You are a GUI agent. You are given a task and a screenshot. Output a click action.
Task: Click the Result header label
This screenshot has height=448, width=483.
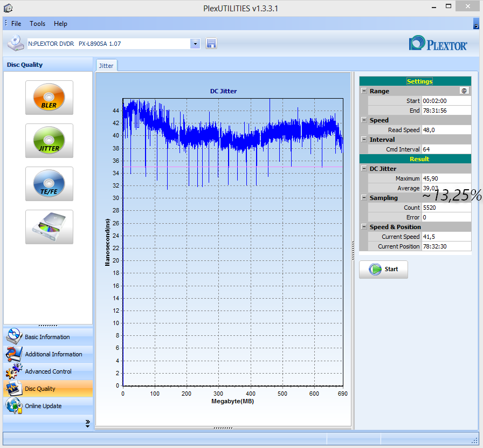point(419,159)
